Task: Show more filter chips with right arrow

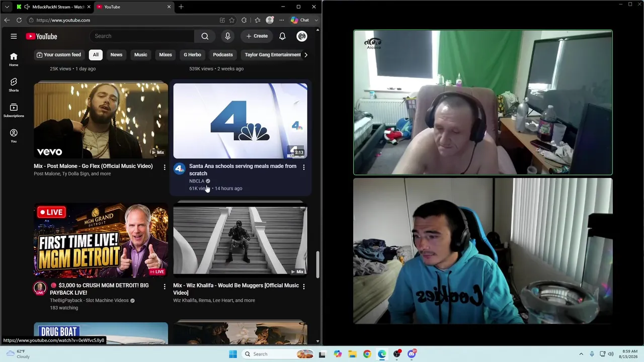Action: [x=305, y=55]
